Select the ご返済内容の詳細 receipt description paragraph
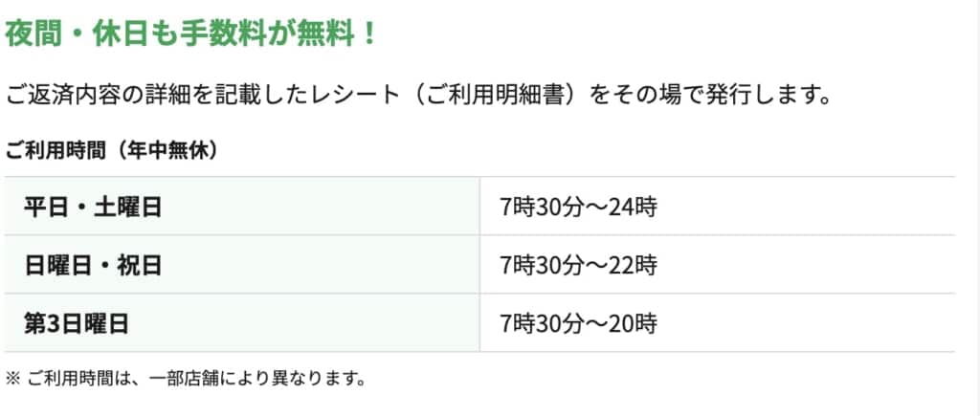980x416 pixels. pos(419,97)
